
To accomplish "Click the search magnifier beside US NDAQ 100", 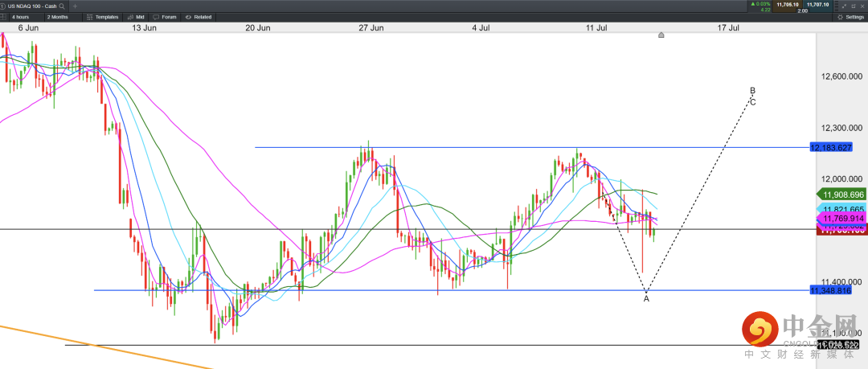I will click(63, 6).
